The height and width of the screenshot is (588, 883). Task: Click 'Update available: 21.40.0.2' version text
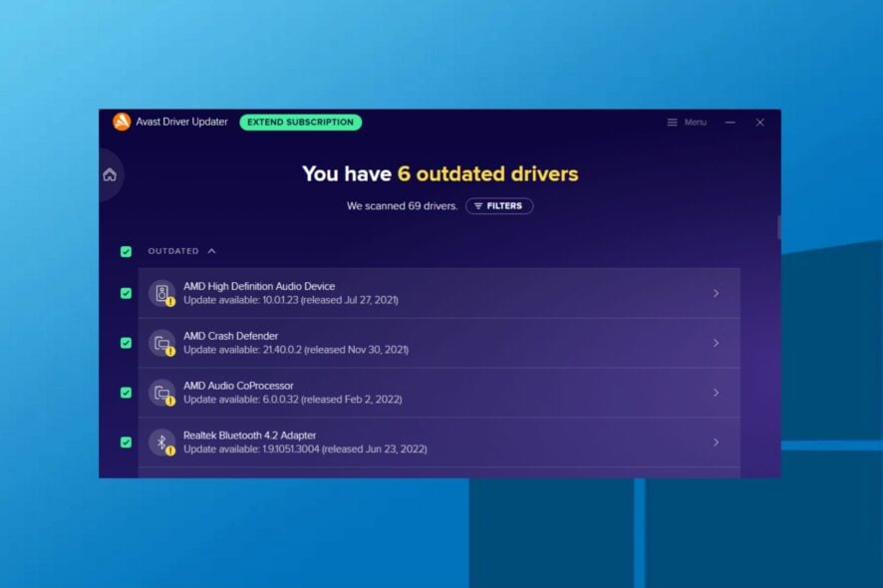pos(243,350)
